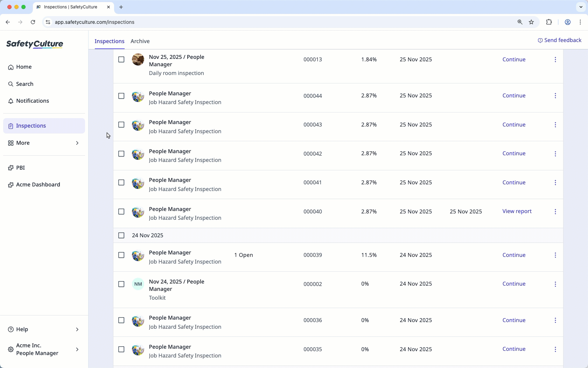Select Inspections in the sidebar
The image size is (588, 368).
coord(44,126)
